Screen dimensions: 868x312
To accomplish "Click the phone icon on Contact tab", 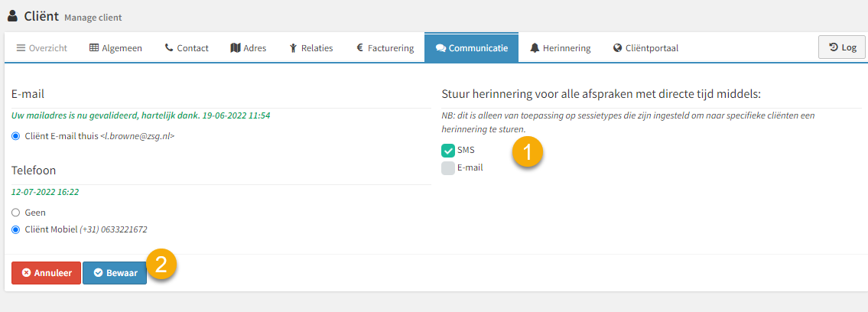I will pos(169,48).
